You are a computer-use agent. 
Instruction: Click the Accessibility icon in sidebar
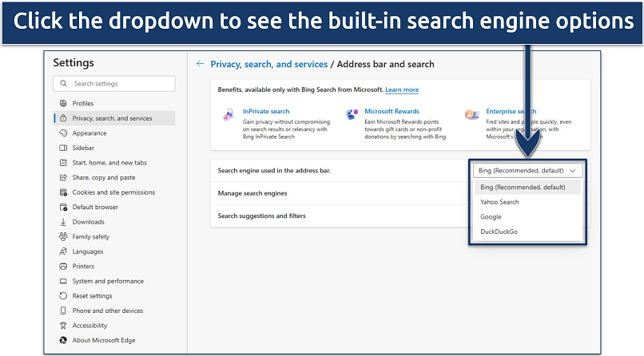coord(63,326)
